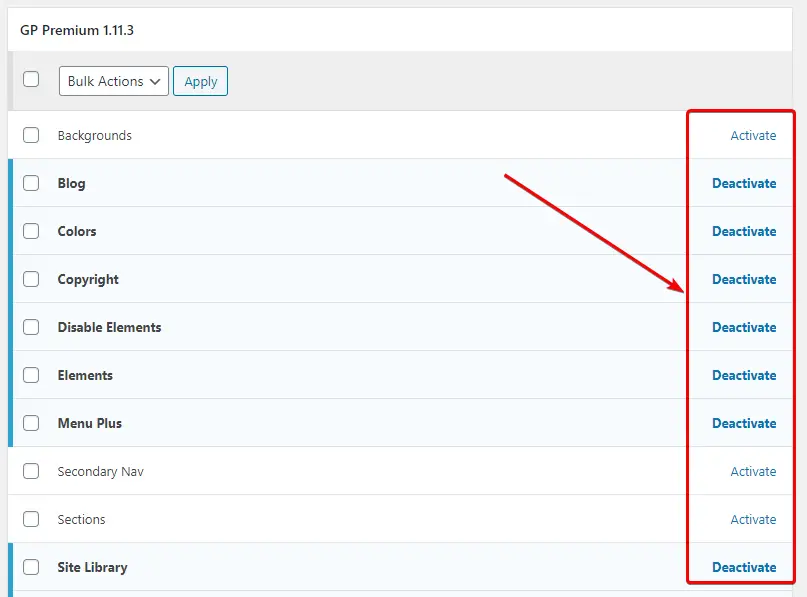This screenshot has height=597, width=807.
Task: Tick the Copyright module checkbox
Action: (x=31, y=279)
